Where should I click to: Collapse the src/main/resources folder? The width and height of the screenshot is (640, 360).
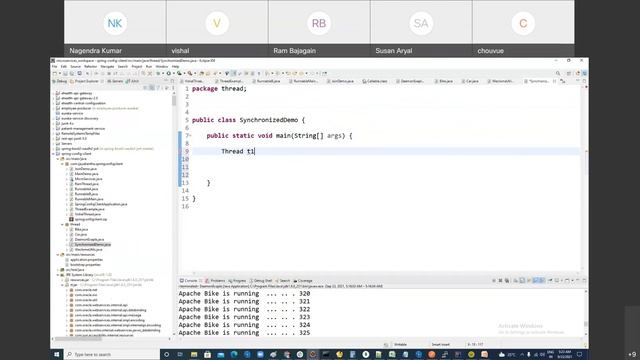click(x=58, y=255)
